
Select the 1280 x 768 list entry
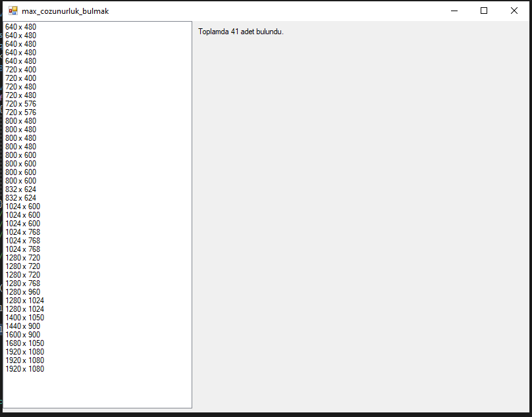click(23, 283)
